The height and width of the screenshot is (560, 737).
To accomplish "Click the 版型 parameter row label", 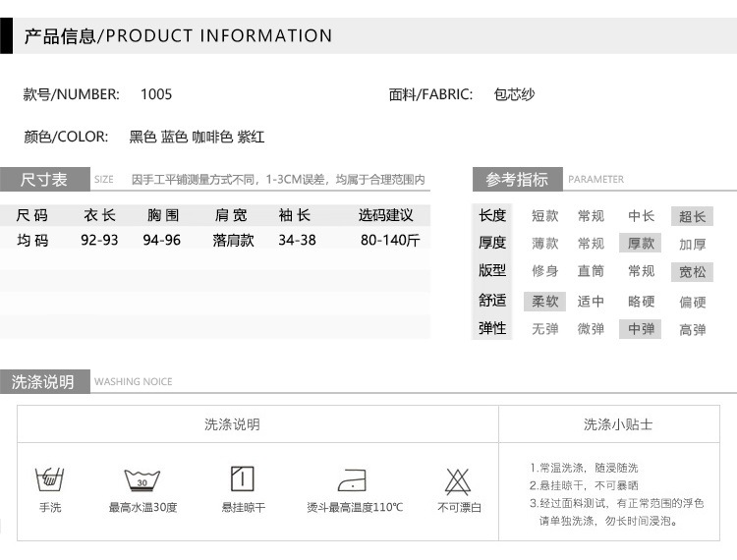I will coord(492,270).
